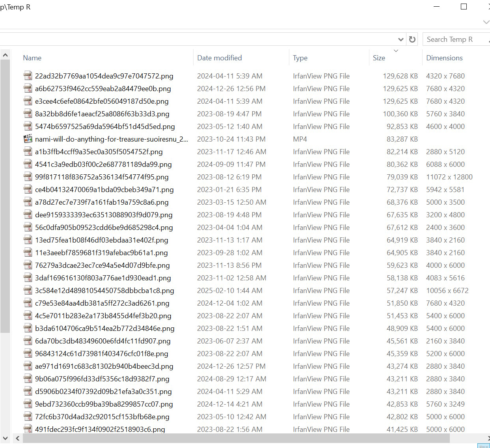Click the icon next to 96843124c61d73981f403476cfc01f8e.png
Image resolution: width=490 pixels, height=448 pixels.
click(28, 353)
